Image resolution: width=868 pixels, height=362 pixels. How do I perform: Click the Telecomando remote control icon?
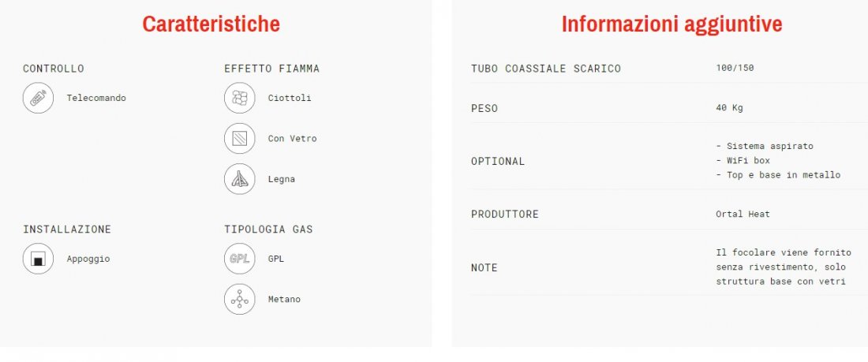point(38,99)
